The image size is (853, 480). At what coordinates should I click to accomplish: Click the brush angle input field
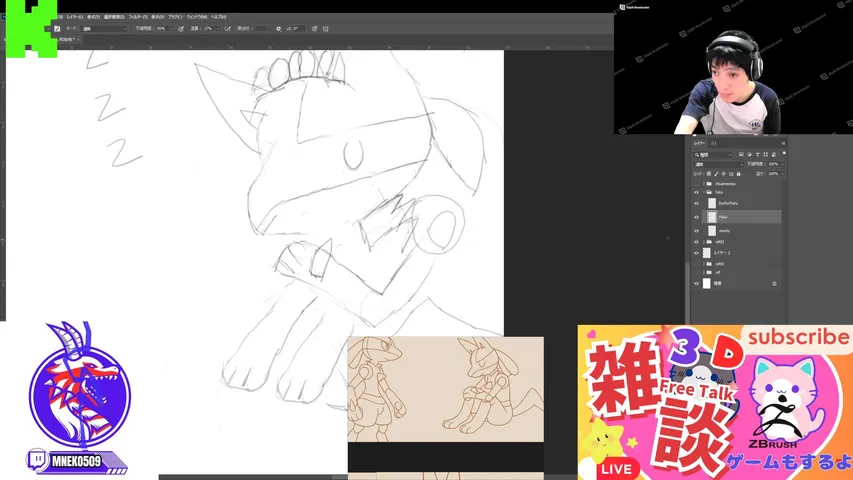[299, 28]
